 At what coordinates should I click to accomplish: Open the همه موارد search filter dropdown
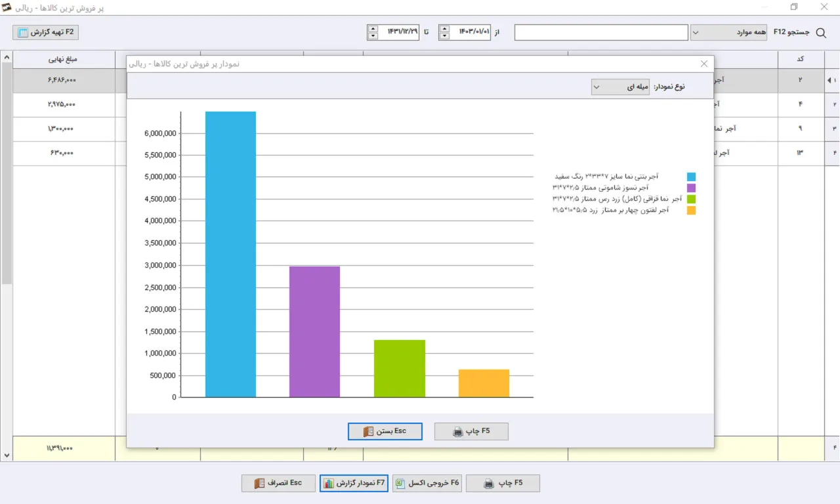click(x=728, y=32)
